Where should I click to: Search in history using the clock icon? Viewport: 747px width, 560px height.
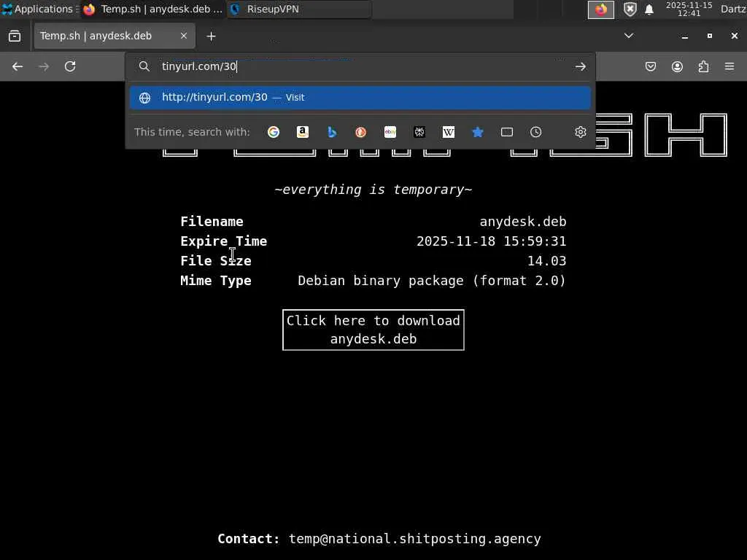(536, 132)
